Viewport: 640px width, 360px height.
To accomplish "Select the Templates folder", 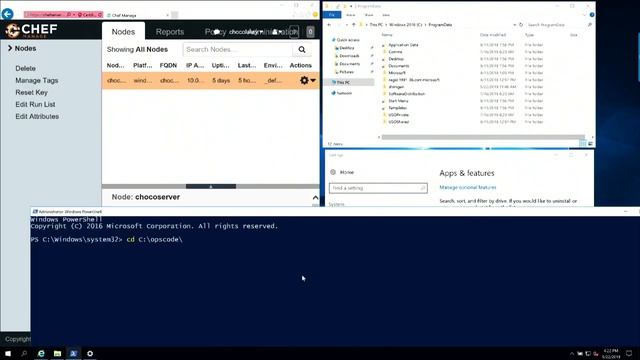I will tap(395, 108).
